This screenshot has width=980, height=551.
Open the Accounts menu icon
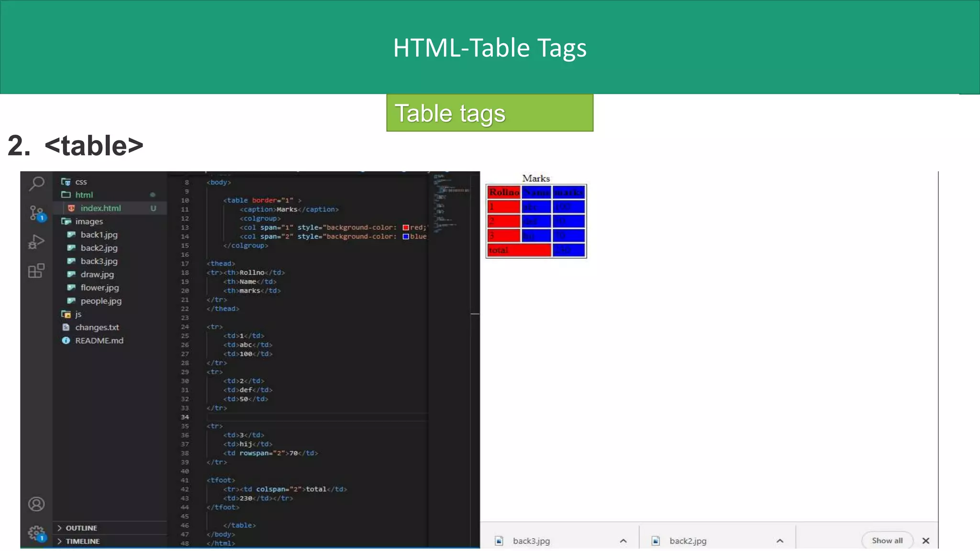point(36,504)
